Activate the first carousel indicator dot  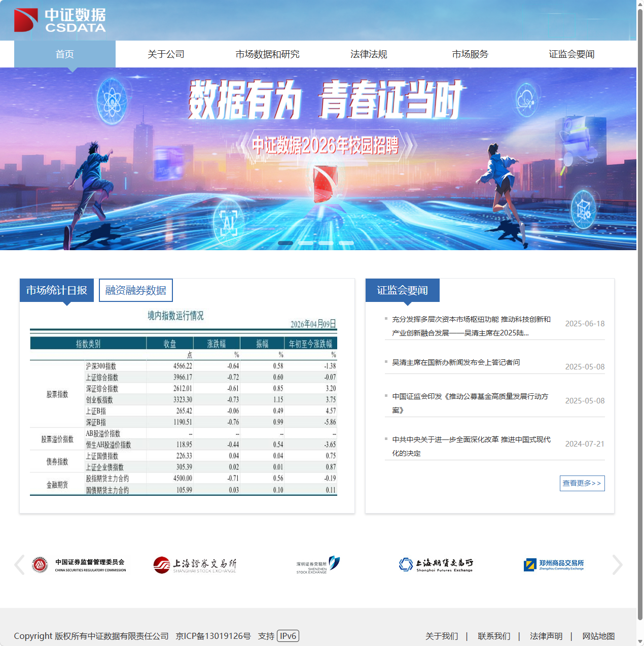pos(286,243)
